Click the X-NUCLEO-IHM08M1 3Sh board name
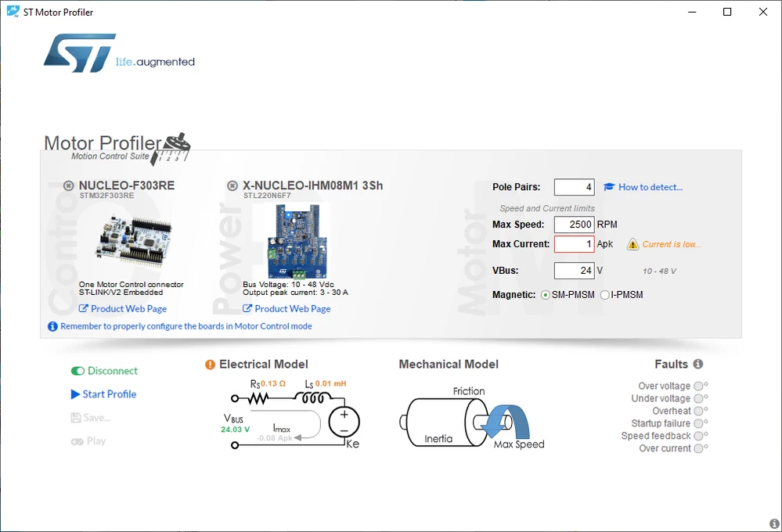Screen dimensions: 782x532 tap(312, 185)
